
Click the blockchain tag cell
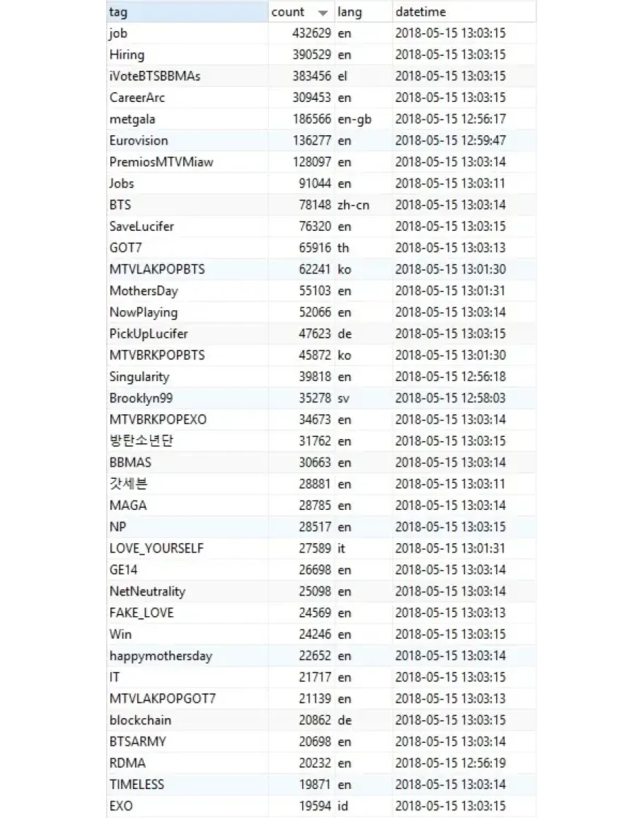140,720
